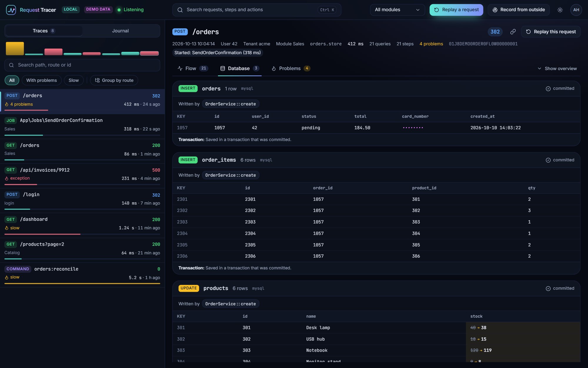588x368 pixels.
Task: Toggle the With problems filter
Action: (41, 80)
